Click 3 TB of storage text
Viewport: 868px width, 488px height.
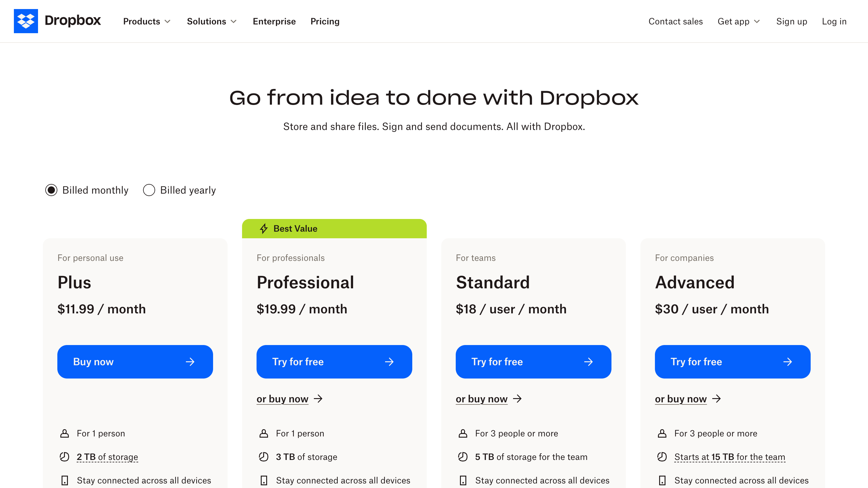(x=306, y=457)
